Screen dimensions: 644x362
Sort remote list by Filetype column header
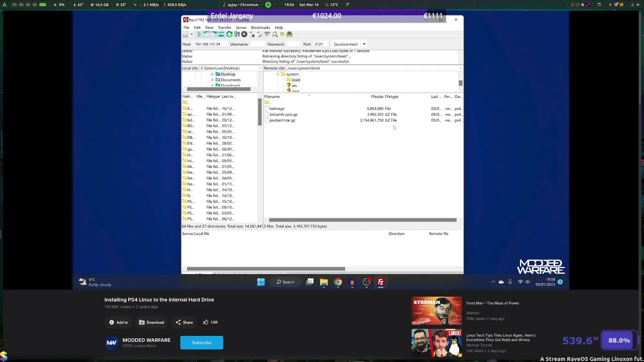pyautogui.click(x=391, y=97)
